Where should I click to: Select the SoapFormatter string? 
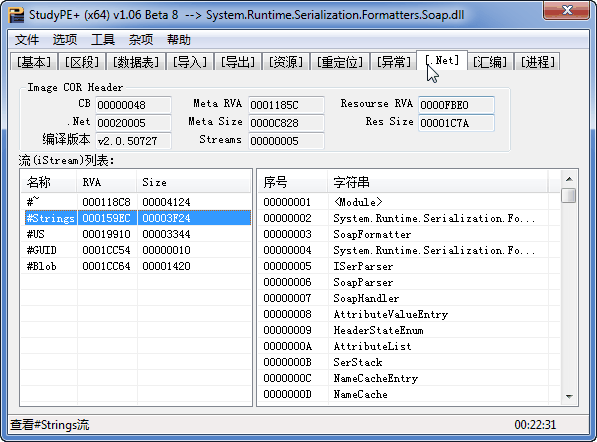point(409,234)
